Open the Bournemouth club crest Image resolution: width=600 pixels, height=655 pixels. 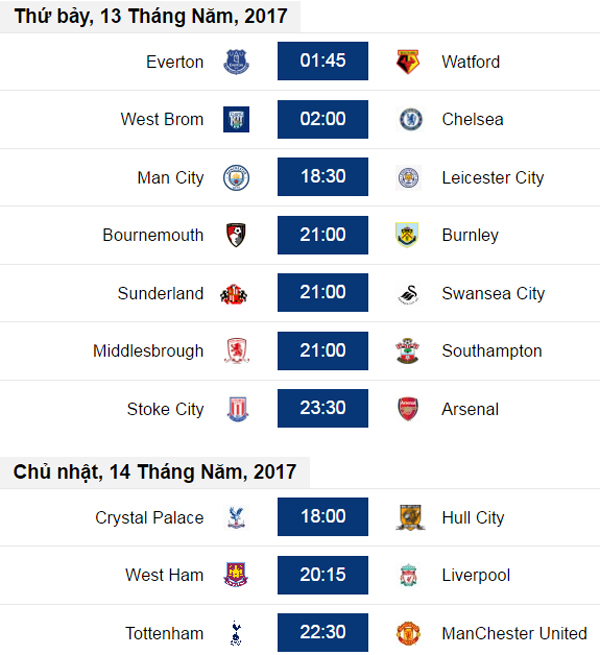[236, 235]
